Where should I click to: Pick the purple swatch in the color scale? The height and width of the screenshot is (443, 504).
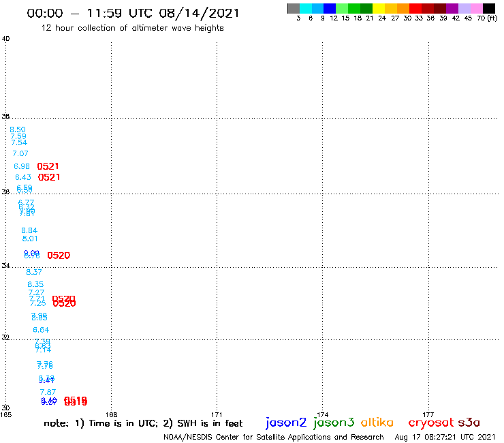(x=452, y=8)
